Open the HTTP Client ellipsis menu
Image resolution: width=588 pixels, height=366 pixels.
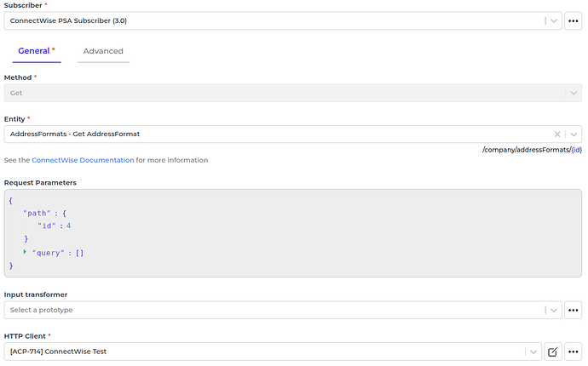[x=574, y=352]
